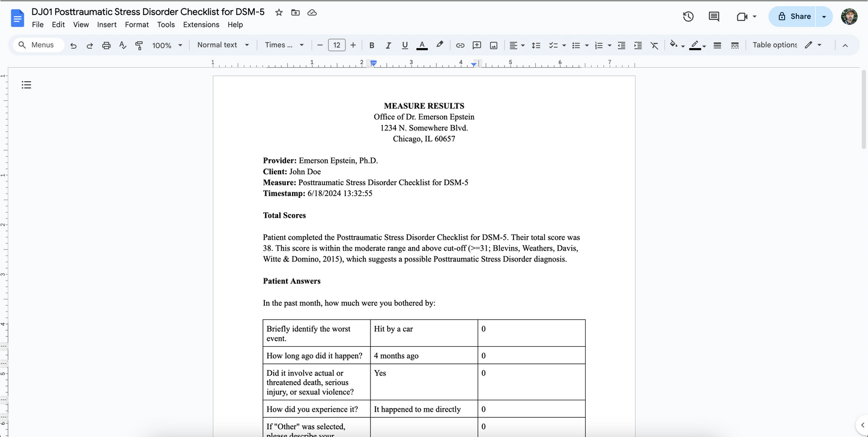Screen dimensions: 868x437
Task: Run spelling and grammar check
Action: coord(123,45)
